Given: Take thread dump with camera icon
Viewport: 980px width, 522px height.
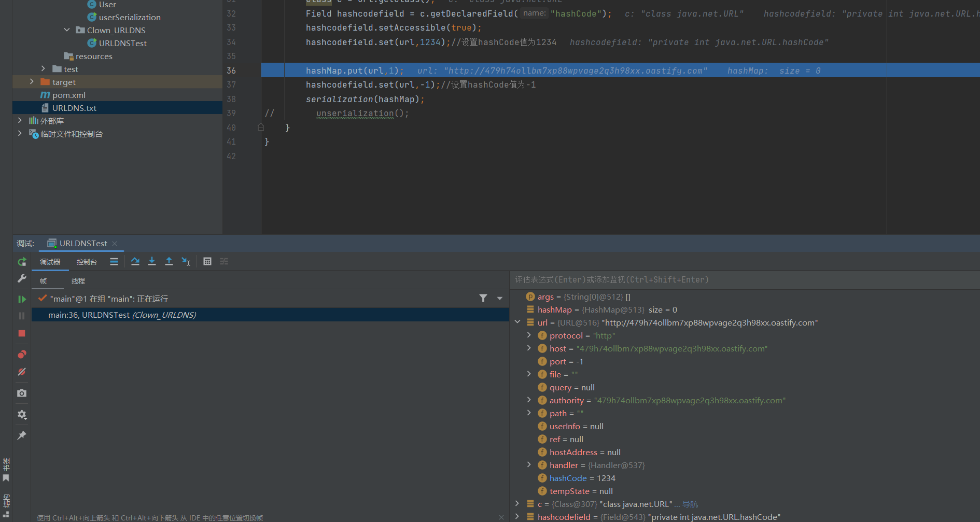Looking at the screenshot, I should click(x=22, y=393).
